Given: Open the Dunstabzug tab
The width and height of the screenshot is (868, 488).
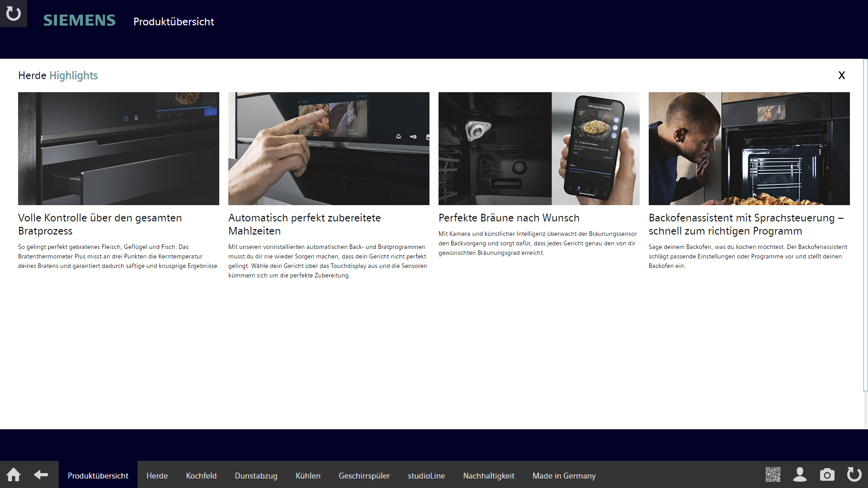Looking at the screenshot, I should (256, 476).
